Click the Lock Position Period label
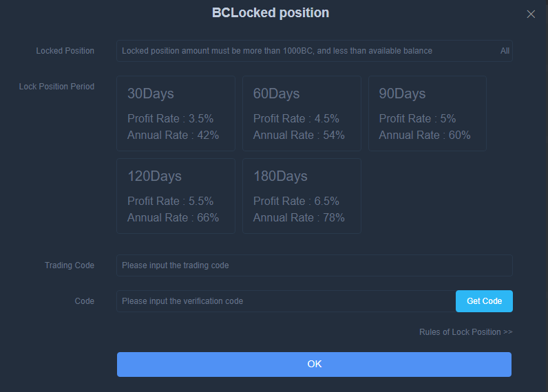 (x=56, y=87)
